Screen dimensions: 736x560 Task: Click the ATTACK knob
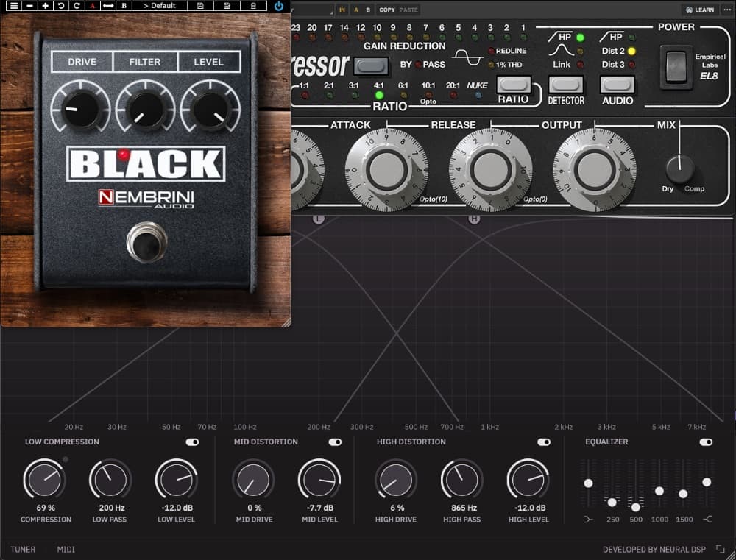(x=386, y=170)
